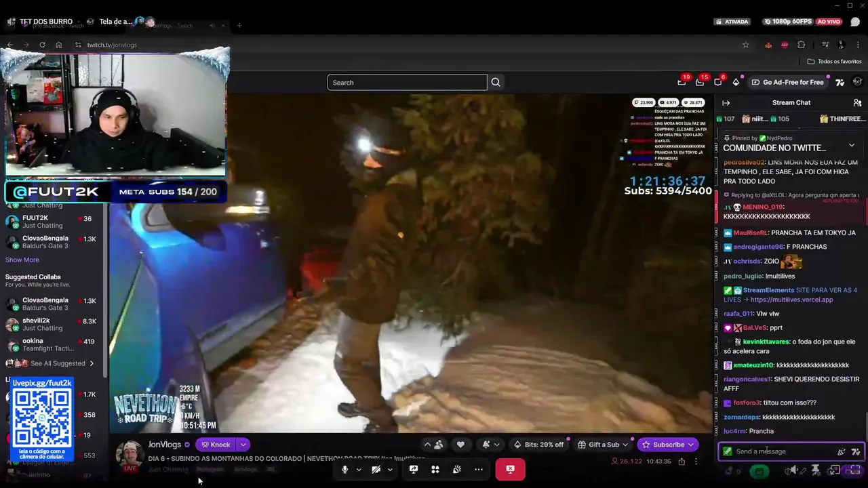Click the JonVlogs channel name
Viewport: 868px width, 488px height.
click(165, 445)
